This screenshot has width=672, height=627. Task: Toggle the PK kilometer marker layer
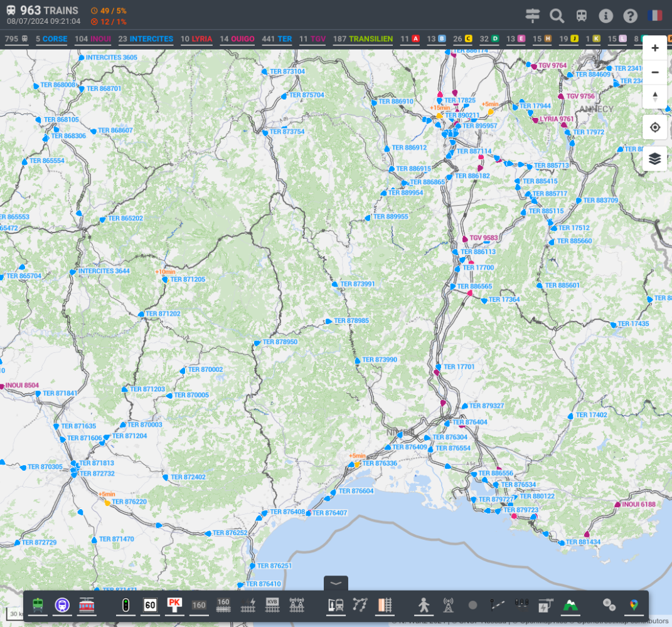[x=174, y=605]
